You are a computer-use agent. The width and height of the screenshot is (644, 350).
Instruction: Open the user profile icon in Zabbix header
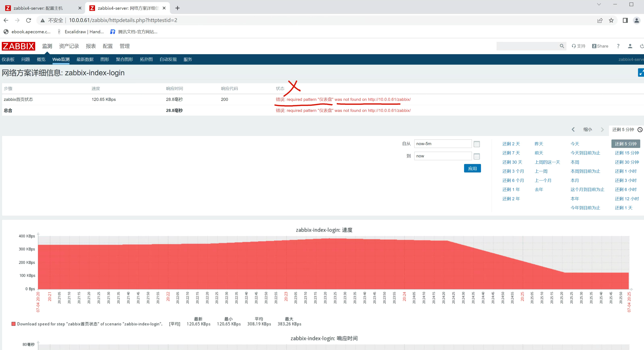[630, 46]
